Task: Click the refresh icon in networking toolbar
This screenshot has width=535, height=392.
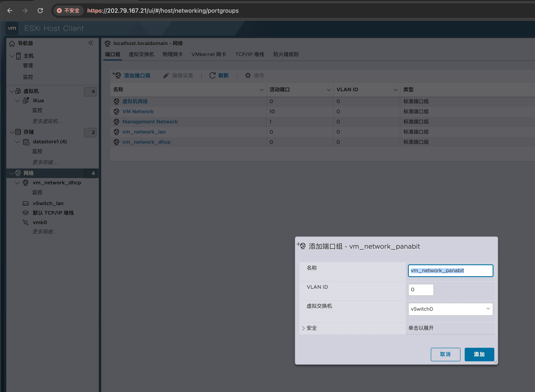Action: [x=212, y=75]
